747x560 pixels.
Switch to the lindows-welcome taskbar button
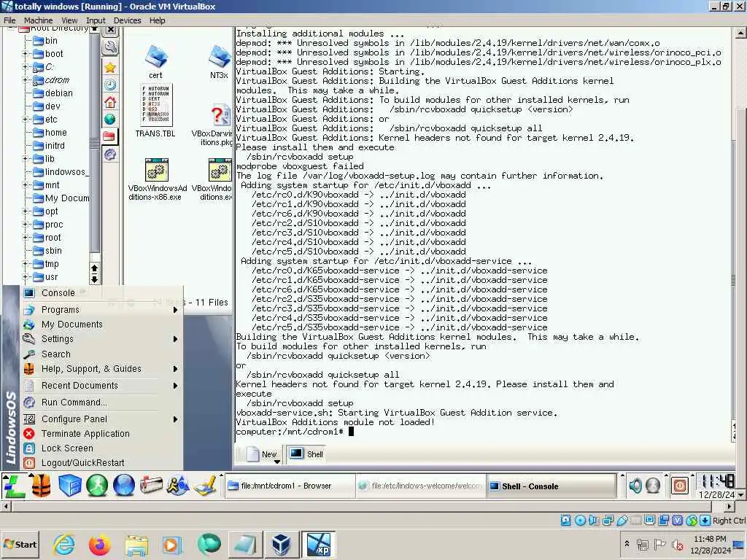[420, 486]
